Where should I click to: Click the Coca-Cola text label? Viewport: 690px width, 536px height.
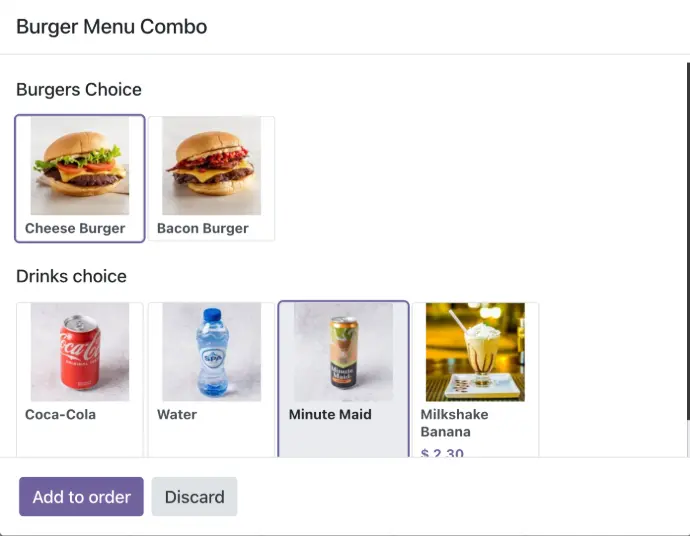(60, 414)
